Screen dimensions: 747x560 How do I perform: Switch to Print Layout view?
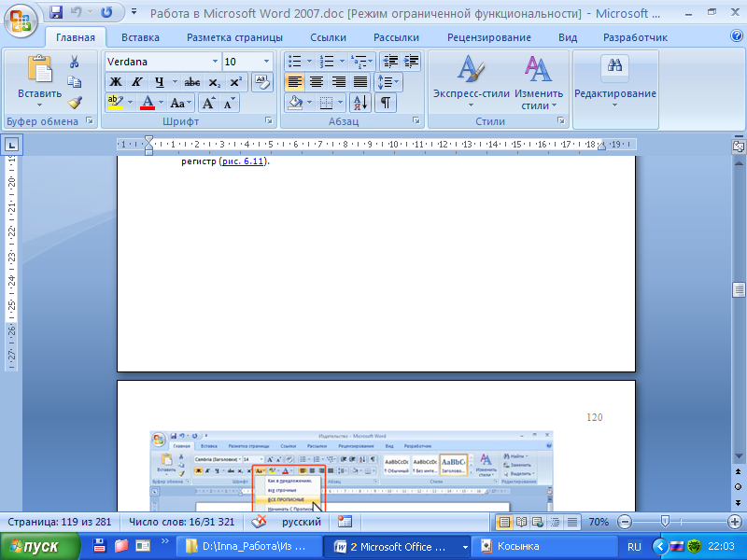[x=504, y=523]
